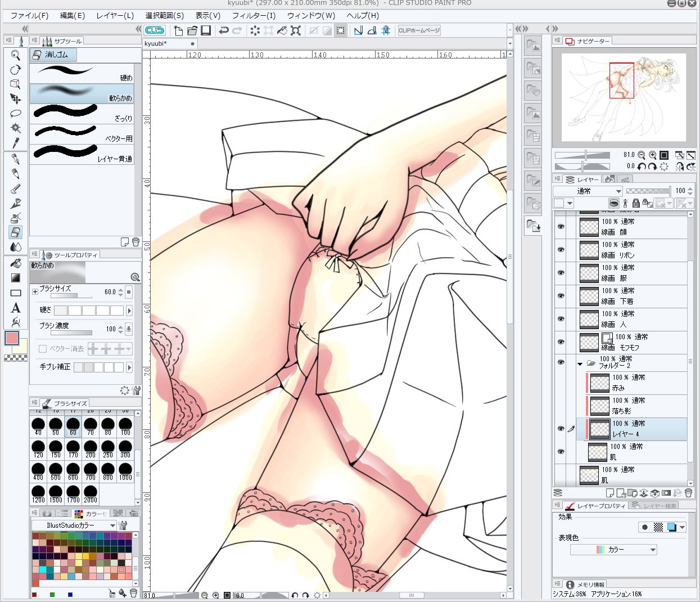Toggle visibility of 線画 人 layer
The image size is (700, 602).
coord(561,318)
